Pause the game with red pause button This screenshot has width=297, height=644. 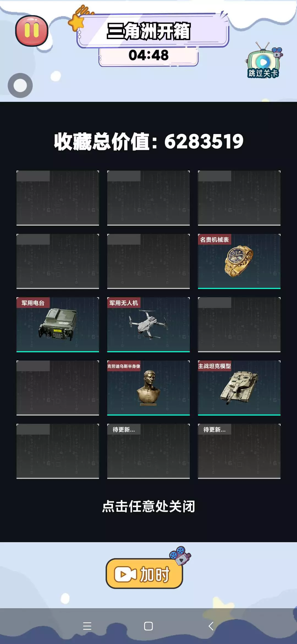(32, 31)
